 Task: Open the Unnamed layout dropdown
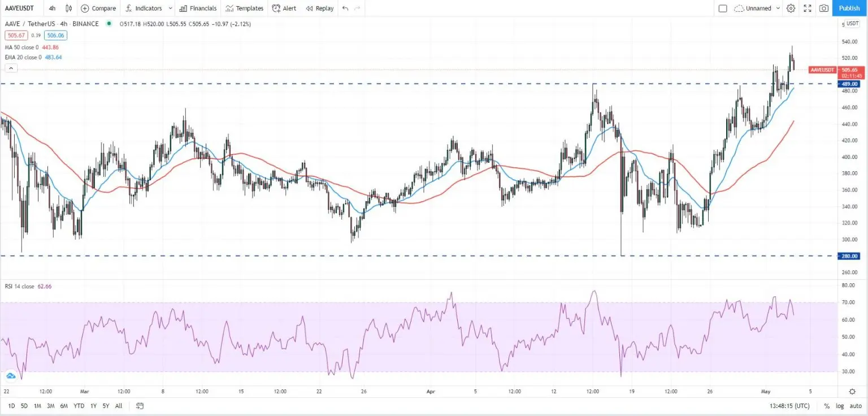pyautogui.click(x=757, y=8)
